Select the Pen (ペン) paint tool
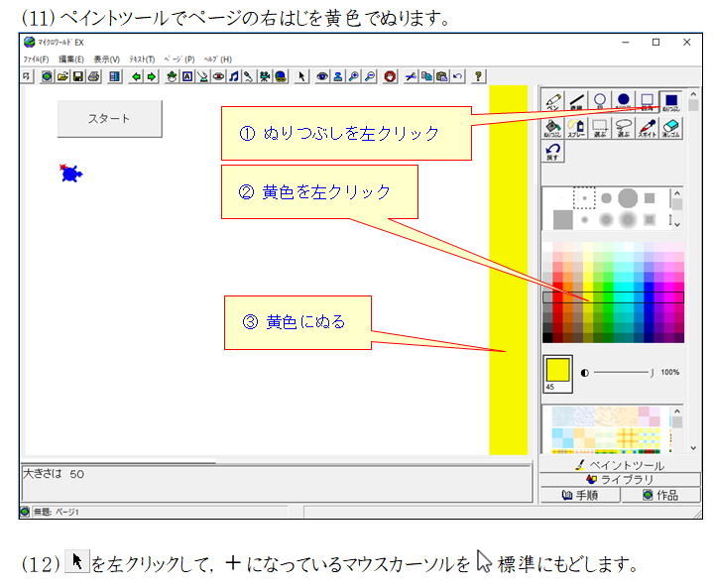The height and width of the screenshot is (588, 713). coord(553,101)
